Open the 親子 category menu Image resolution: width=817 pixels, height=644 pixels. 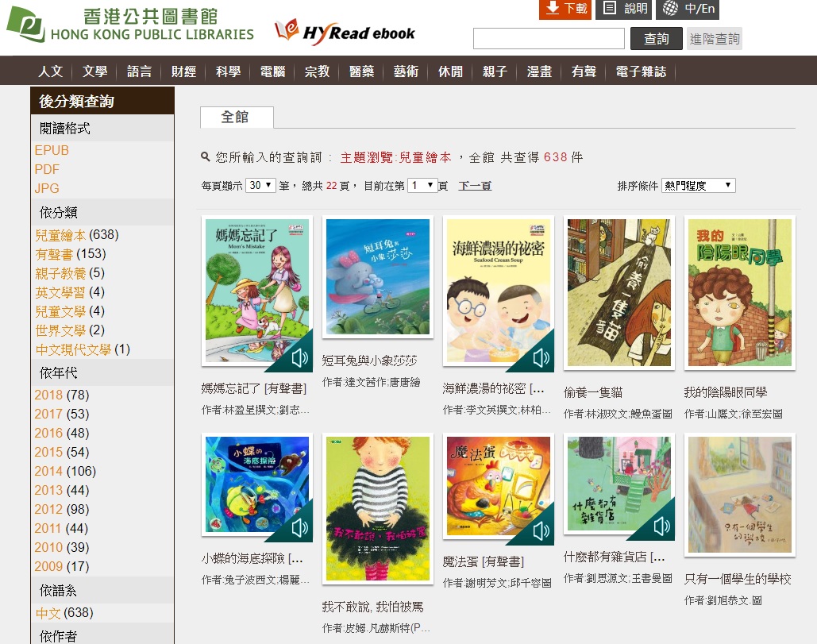tap(495, 71)
